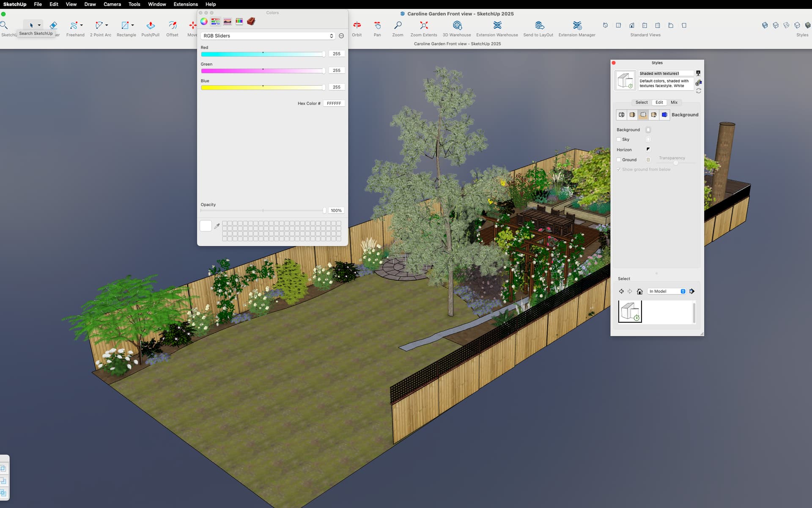Activate the Pan tool
Viewport: 812px width, 508px height.
377,26
